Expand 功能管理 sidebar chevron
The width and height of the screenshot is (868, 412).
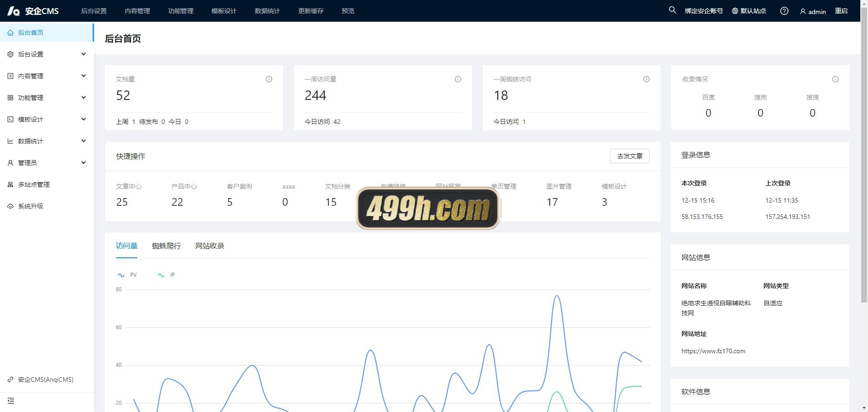pos(84,97)
